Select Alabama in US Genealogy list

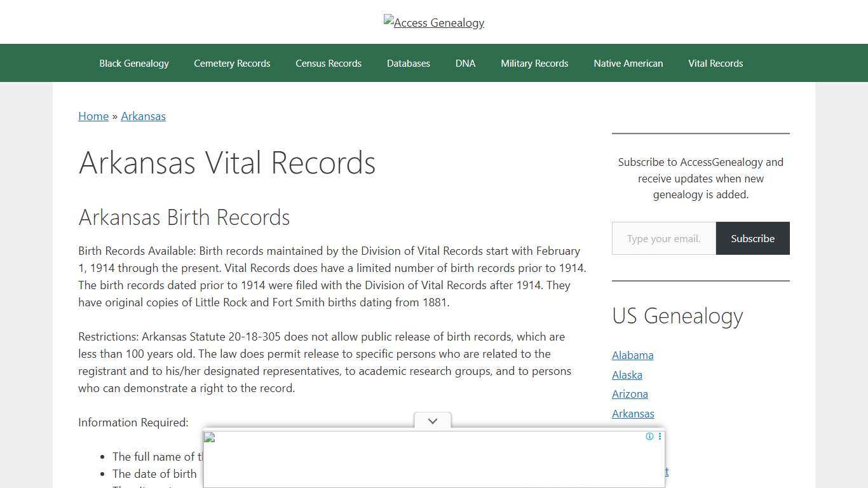click(632, 355)
